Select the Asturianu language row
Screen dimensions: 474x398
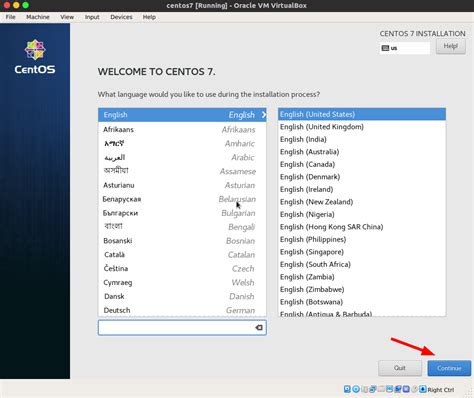pos(182,185)
